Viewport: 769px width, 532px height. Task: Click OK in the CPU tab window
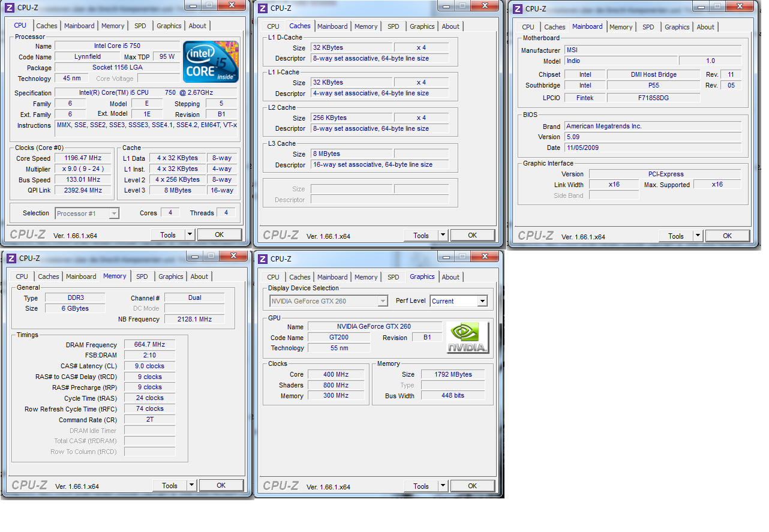(220, 235)
